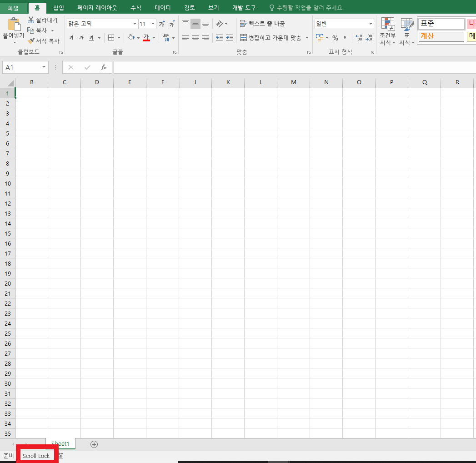Click the Tell Me search box
The height and width of the screenshot is (463, 476).
point(306,8)
